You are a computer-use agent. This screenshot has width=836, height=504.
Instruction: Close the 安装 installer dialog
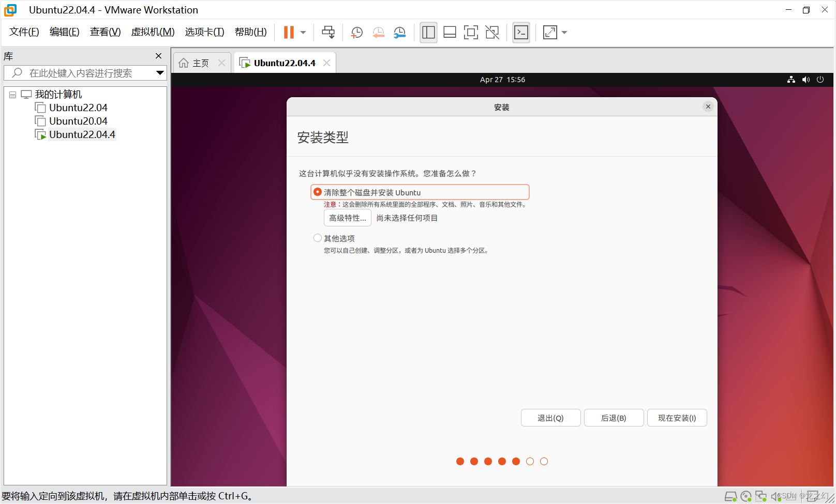point(708,106)
